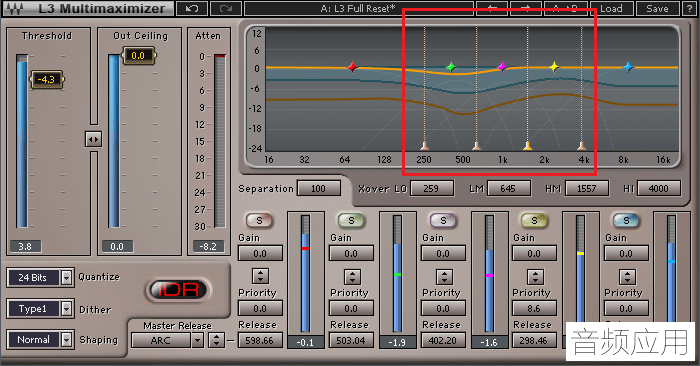This screenshot has height=366, width=700.
Task: Click the LM crossover field 645
Action: 508,188
